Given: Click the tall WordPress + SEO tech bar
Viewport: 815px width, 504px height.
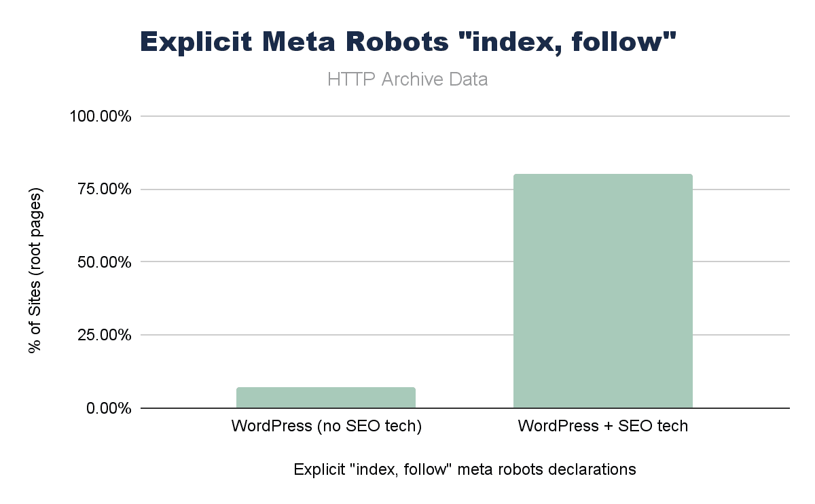Looking at the screenshot, I should (602, 291).
